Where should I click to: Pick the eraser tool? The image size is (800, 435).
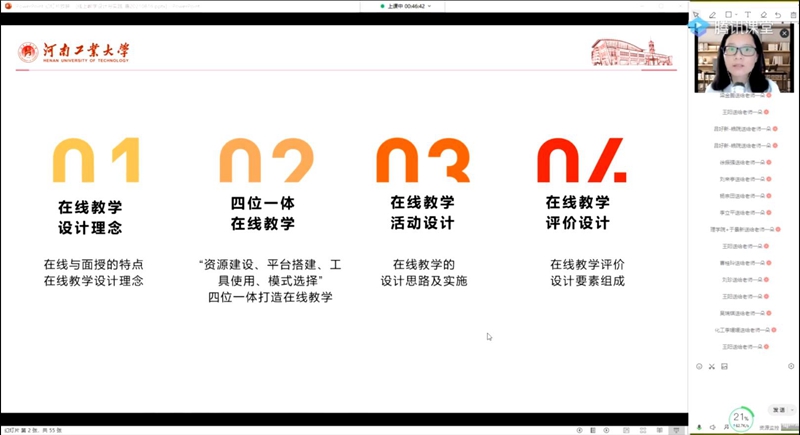click(x=763, y=15)
